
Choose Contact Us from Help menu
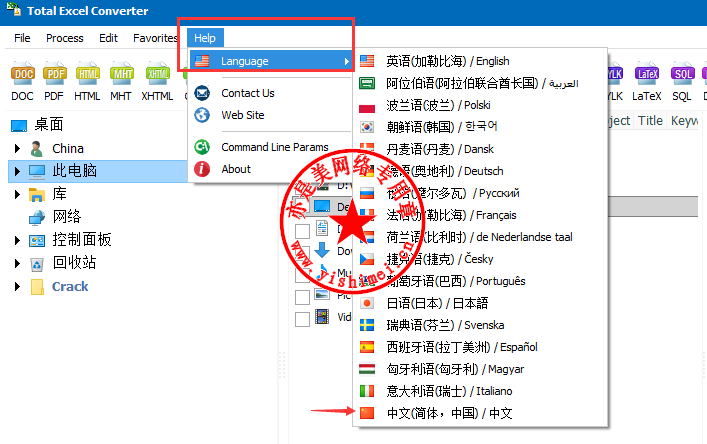(x=248, y=93)
